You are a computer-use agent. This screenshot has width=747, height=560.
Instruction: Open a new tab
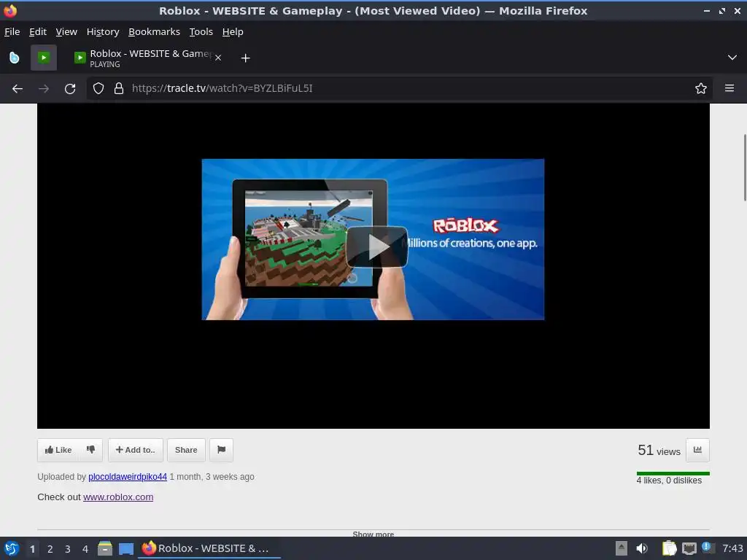(245, 58)
